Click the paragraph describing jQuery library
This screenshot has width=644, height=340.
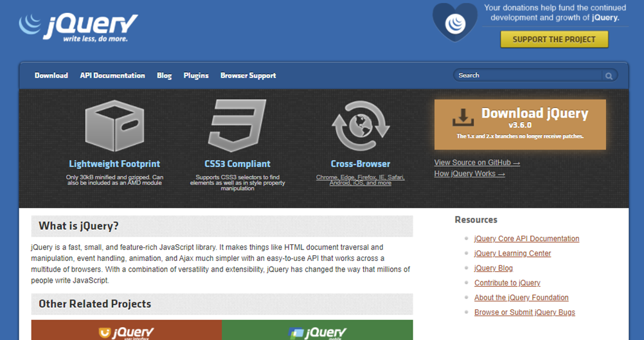(x=220, y=264)
